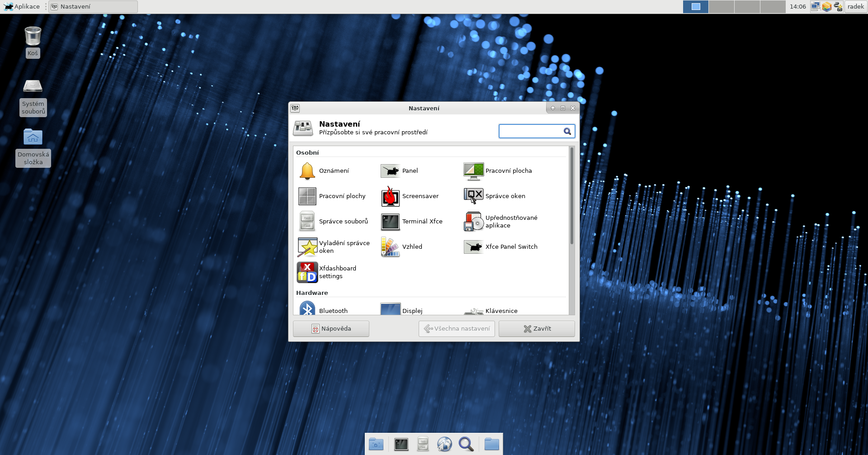This screenshot has height=455, width=868.
Task: Open Správce oken window manager settings
Action: click(x=495, y=196)
